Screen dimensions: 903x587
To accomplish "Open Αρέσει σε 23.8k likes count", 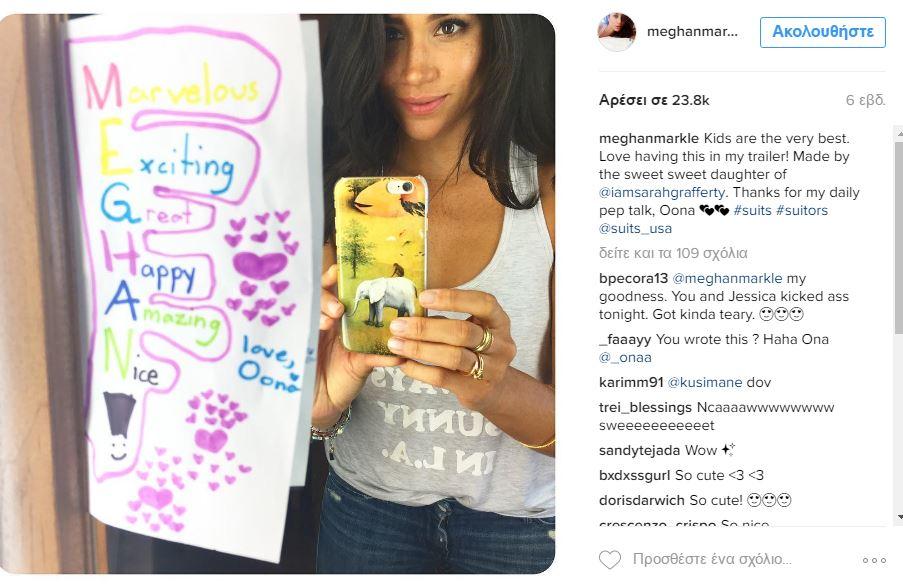I will click(654, 100).
